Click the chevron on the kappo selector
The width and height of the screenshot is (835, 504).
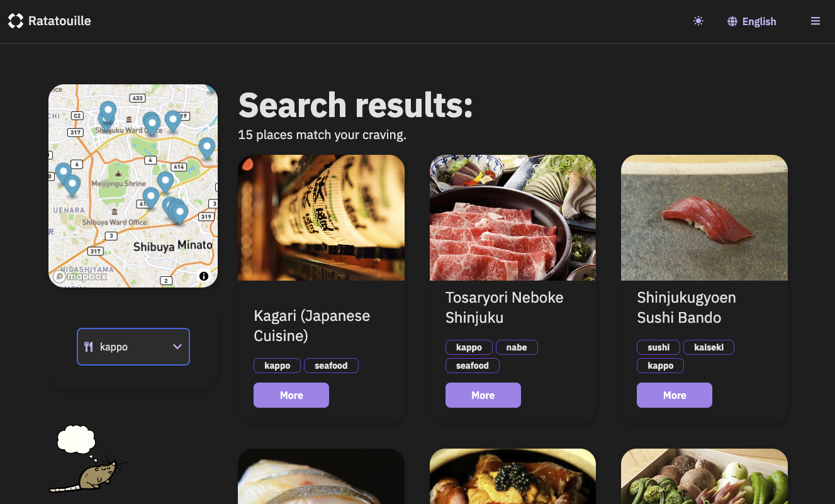(x=177, y=347)
